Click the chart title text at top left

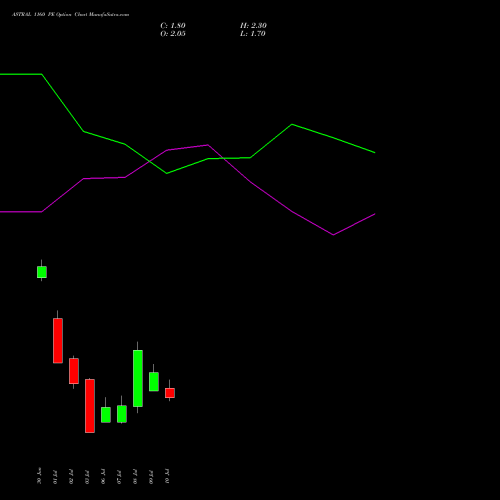pyautogui.click(x=70, y=15)
